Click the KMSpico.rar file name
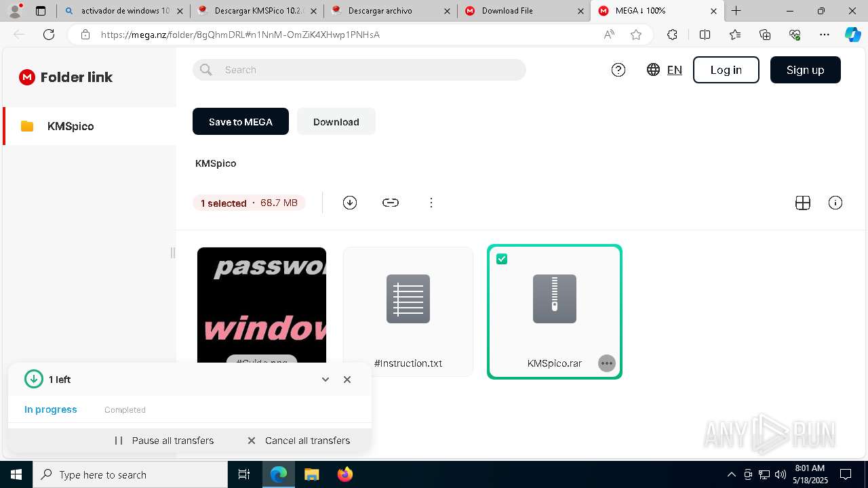This screenshot has width=868, height=488. click(555, 363)
